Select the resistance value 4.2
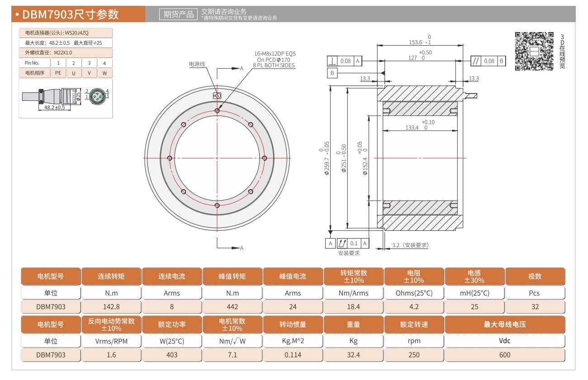The image size is (588, 380). 414,307
